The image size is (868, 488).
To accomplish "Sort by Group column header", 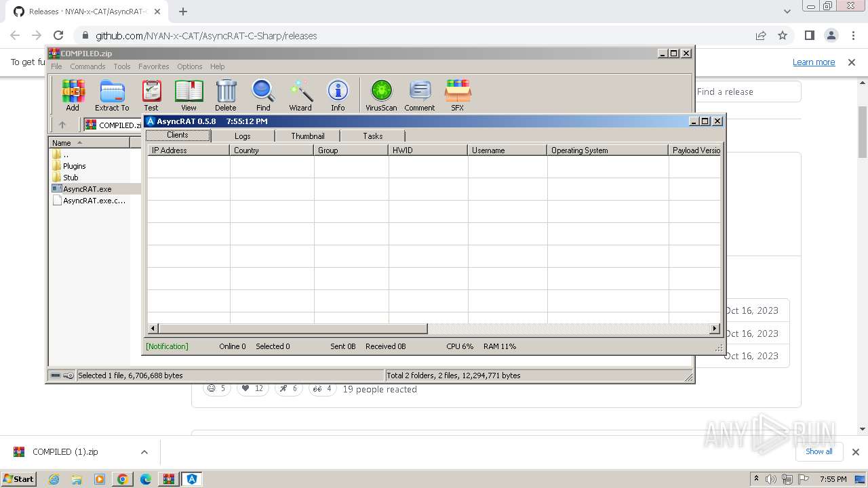I will (x=351, y=150).
